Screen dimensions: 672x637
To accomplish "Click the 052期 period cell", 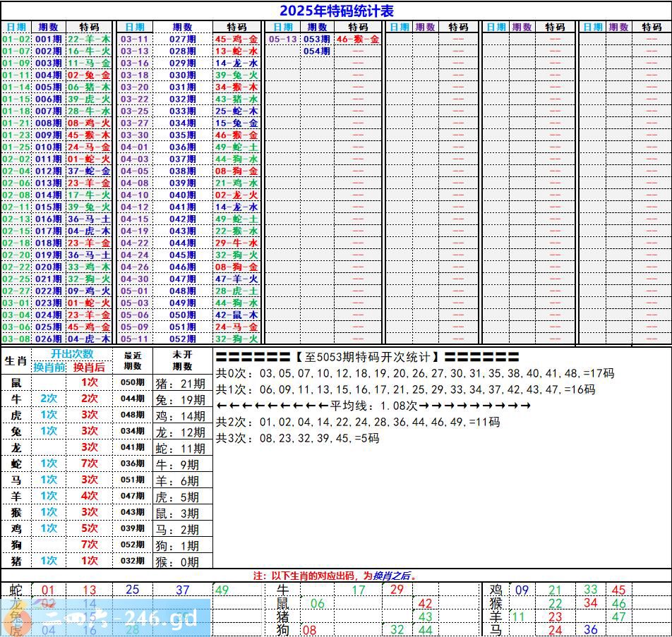I will coord(182,339).
